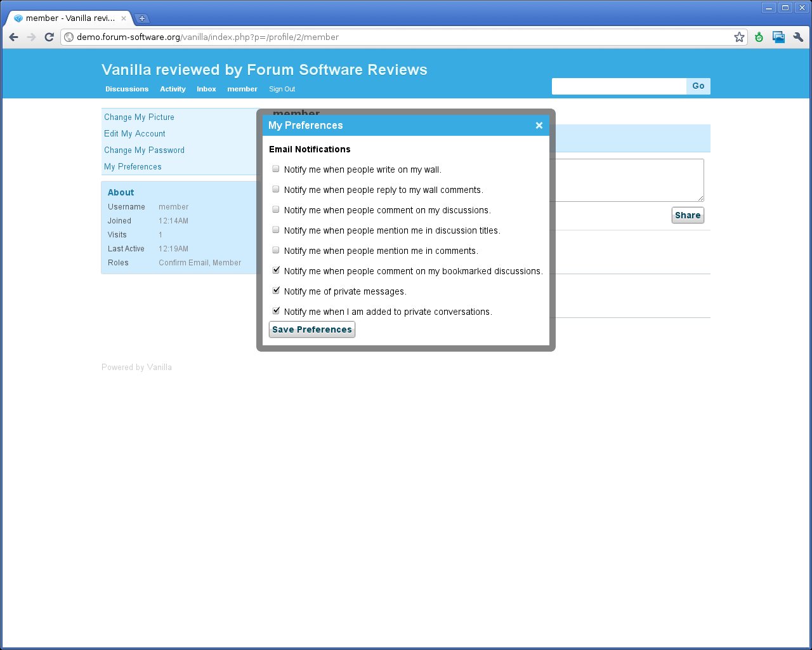Screen dimensions: 812x650
Task: Bookmark this page with the star icon
Action: click(739, 37)
